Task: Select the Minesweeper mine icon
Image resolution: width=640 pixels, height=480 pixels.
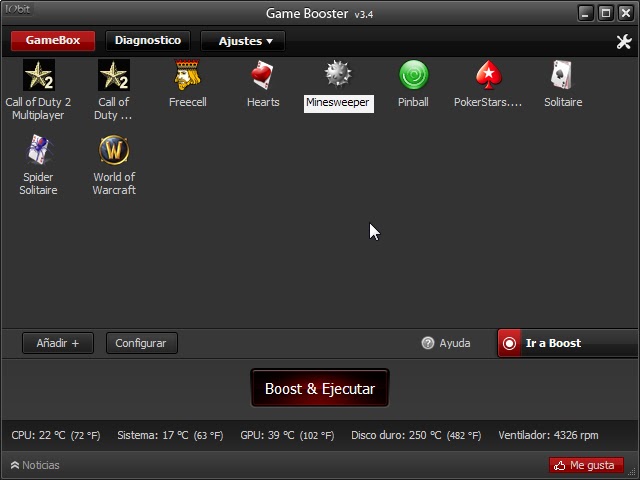Action: (338, 74)
